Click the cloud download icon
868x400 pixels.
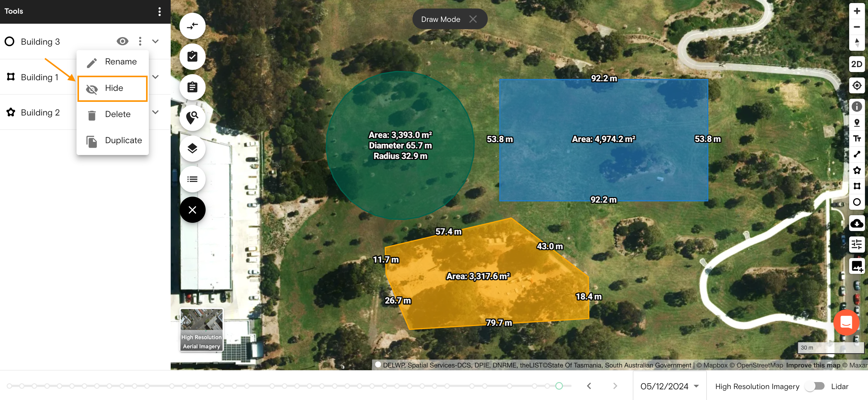coord(856,223)
